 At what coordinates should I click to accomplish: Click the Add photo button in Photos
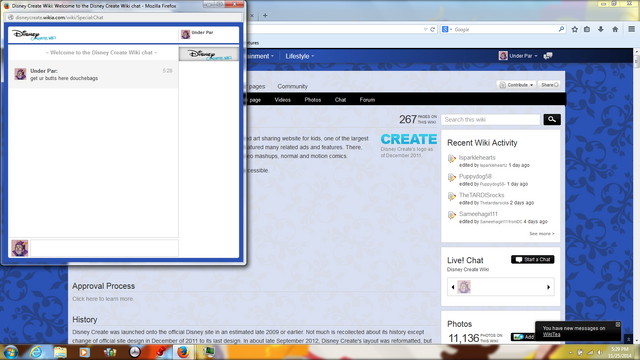click(523, 337)
